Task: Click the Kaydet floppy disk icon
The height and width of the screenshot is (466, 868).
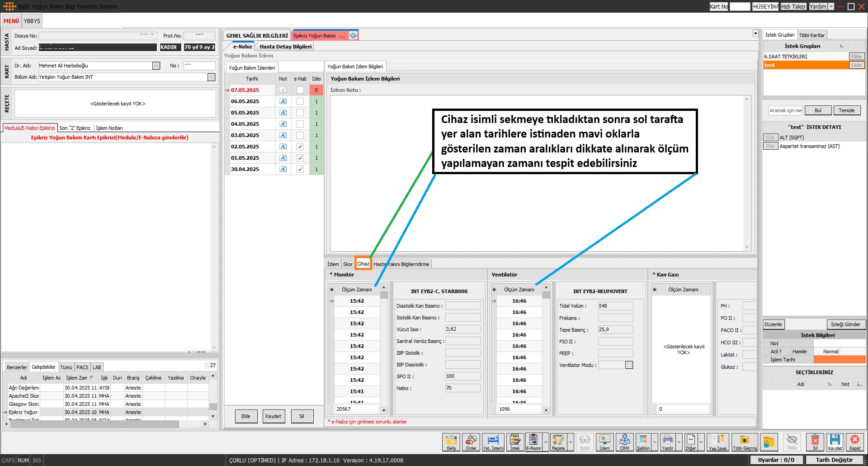Action: click(835, 442)
